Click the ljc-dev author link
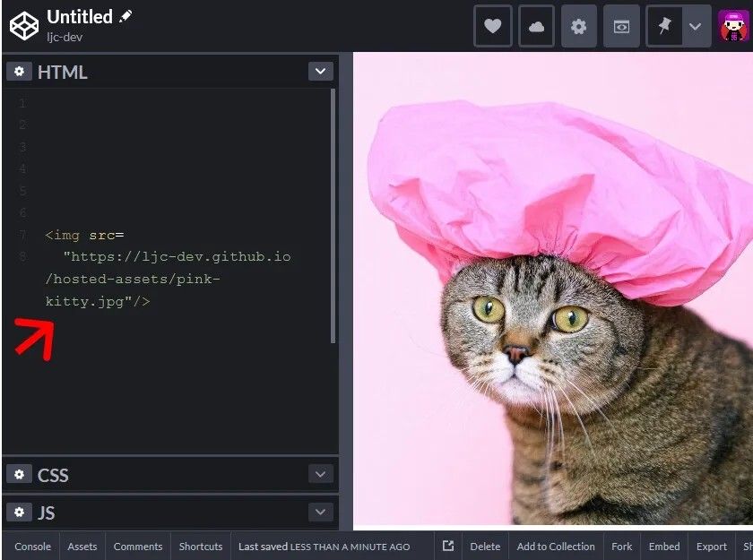 pos(65,39)
